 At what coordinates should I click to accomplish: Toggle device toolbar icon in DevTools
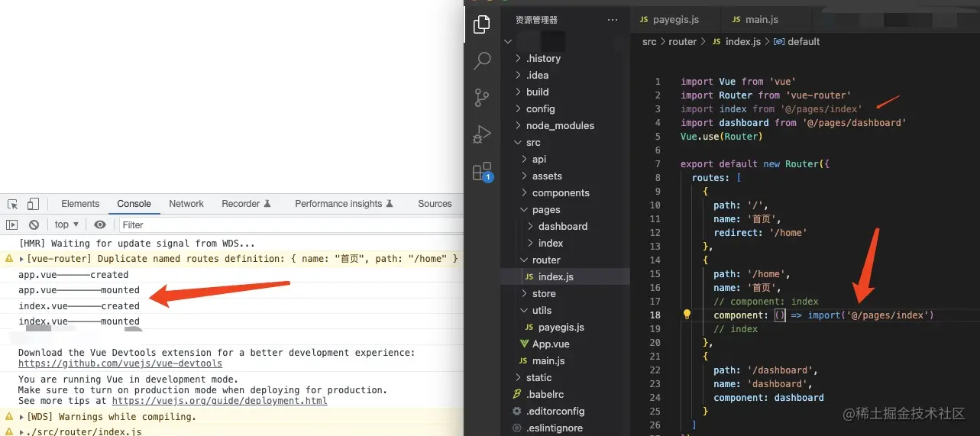click(33, 204)
